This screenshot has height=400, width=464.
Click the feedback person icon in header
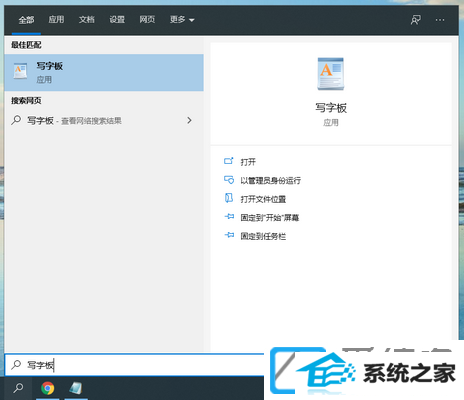pyautogui.click(x=415, y=20)
